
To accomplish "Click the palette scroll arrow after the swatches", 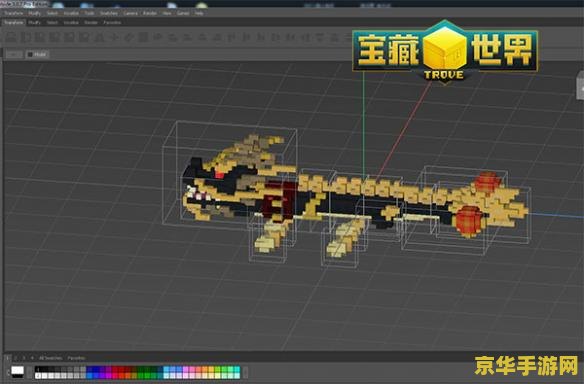I will [245, 372].
